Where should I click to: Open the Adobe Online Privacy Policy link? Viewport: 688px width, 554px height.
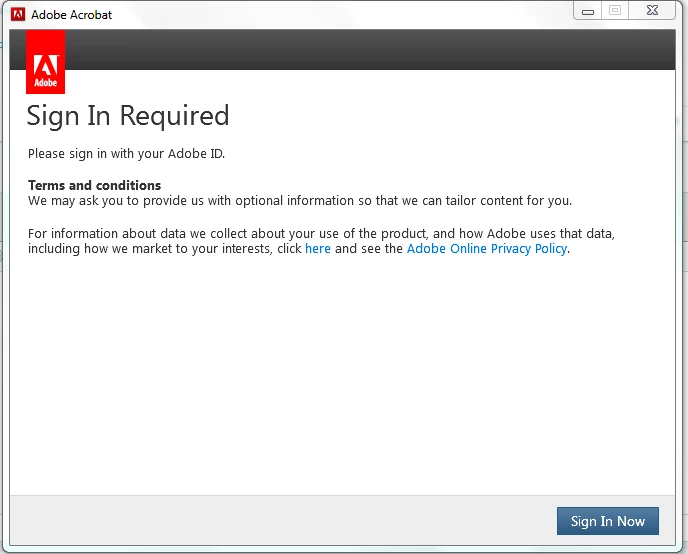click(x=487, y=249)
